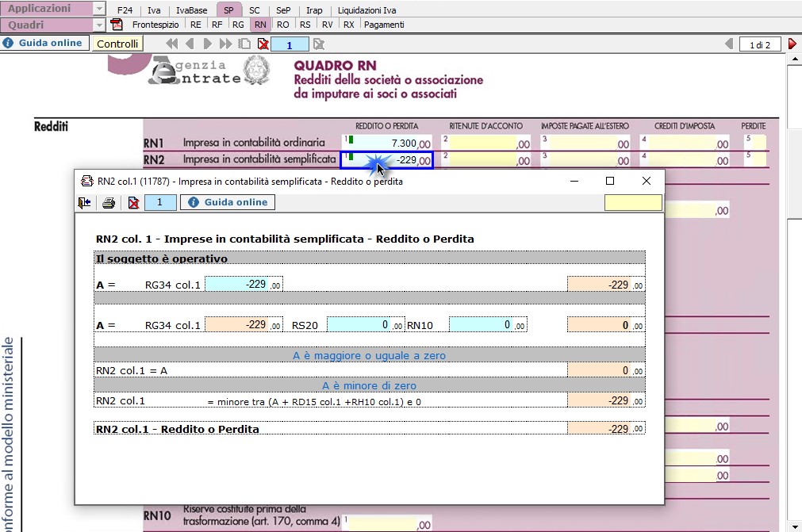Screen dimensions: 802x532
Task: Open Guida online inside the RN2 dialog
Action: pyautogui.click(x=228, y=202)
